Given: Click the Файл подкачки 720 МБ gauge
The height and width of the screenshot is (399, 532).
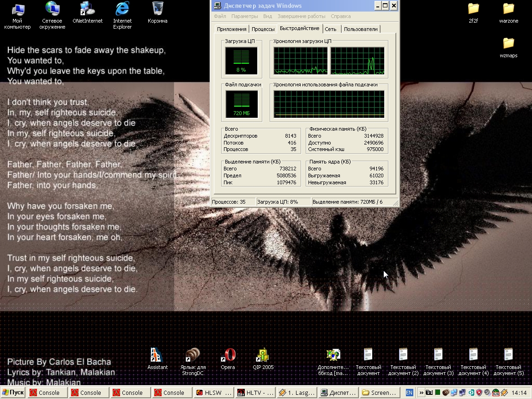Looking at the screenshot, I should pyautogui.click(x=241, y=104).
